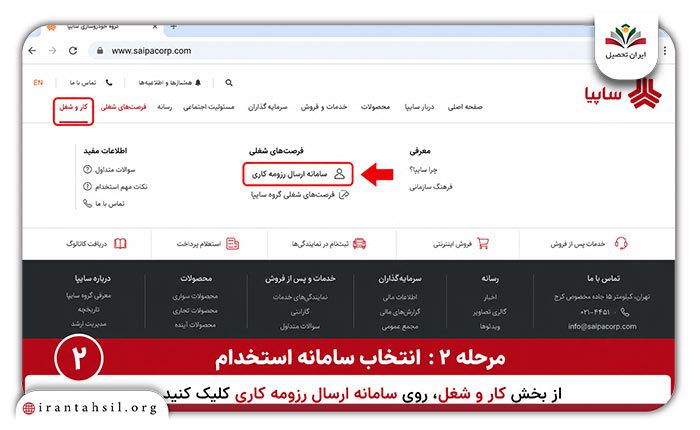Open فرهنگ سازمانی link
Image resolution: width=700 pixels, height=430 pixels.
pyautogui.click(x=431, y=187)
